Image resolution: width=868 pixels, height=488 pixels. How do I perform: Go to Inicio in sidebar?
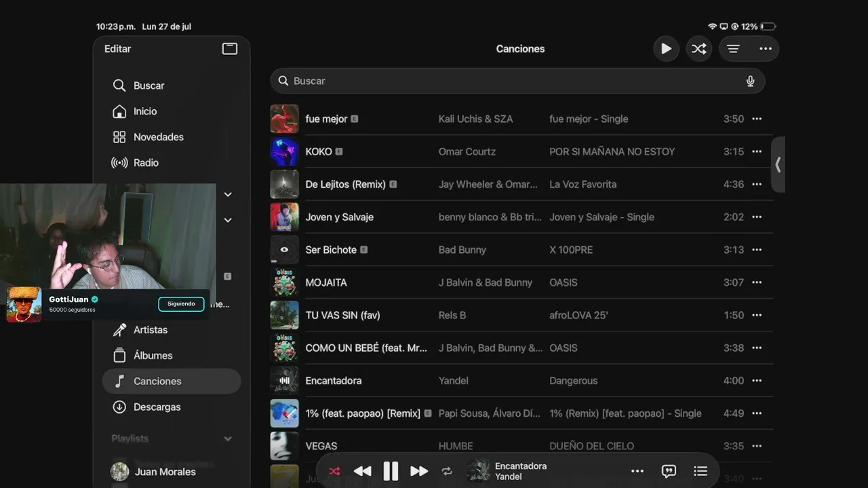(x=172, y=111)
